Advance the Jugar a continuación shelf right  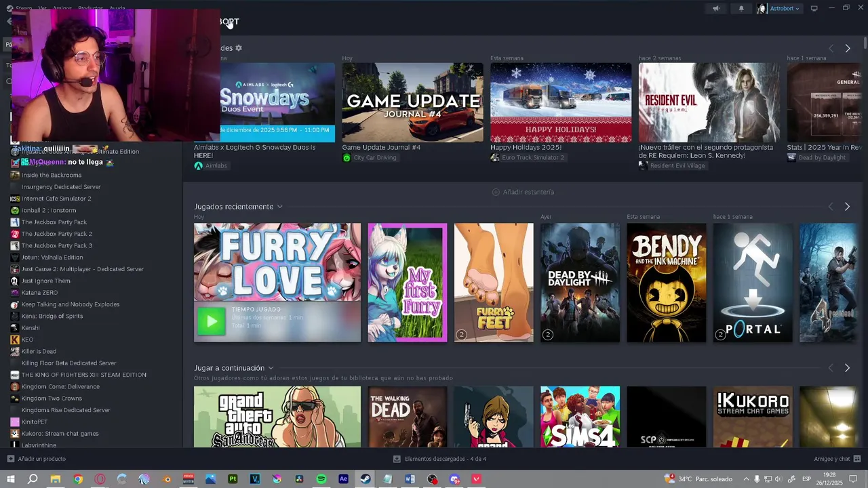tap(847, 368)
